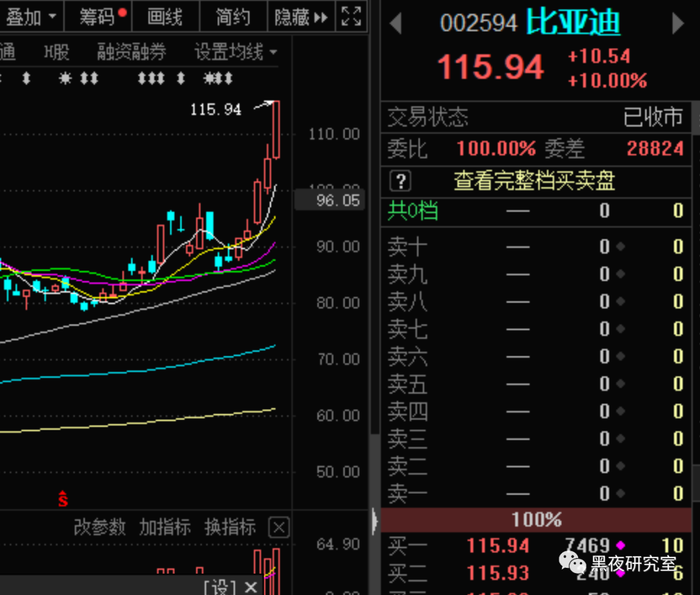Click the 委差 28824 value
Viewport: 700px width, 595px height.
point(655,148)
